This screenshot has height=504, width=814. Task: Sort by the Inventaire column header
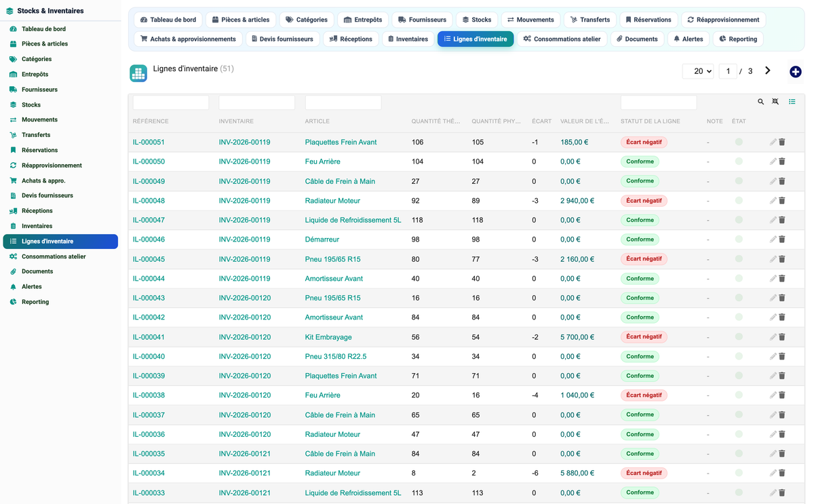click(236, 121)
